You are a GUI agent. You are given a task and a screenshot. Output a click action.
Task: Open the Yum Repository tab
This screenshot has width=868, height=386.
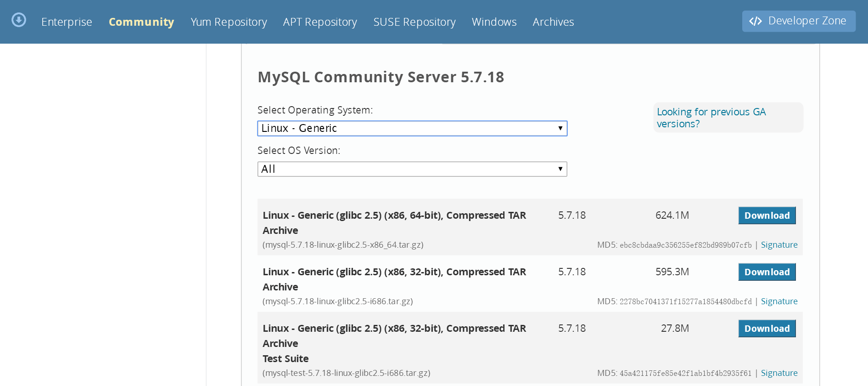click(229, 22)
